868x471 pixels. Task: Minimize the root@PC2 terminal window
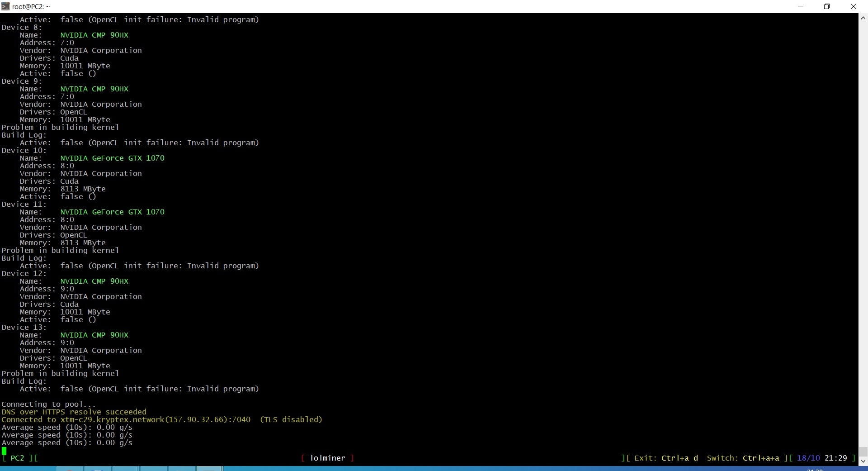[x=801, y=6]
